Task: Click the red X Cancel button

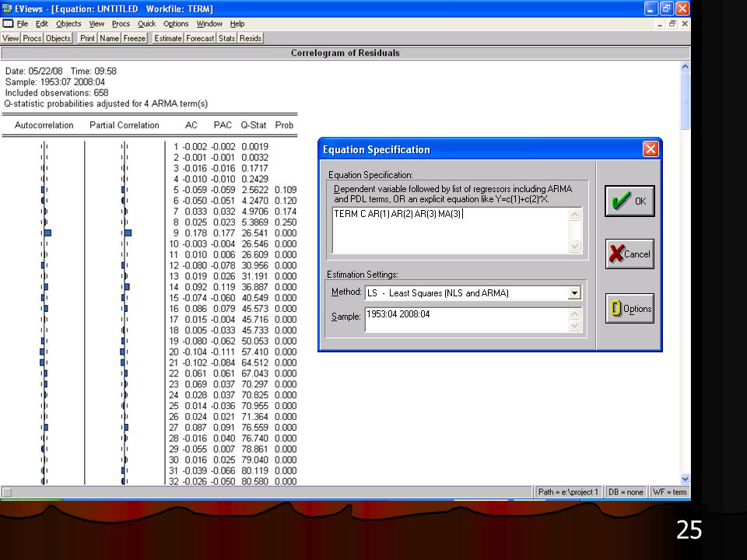Action: [630, 254]
